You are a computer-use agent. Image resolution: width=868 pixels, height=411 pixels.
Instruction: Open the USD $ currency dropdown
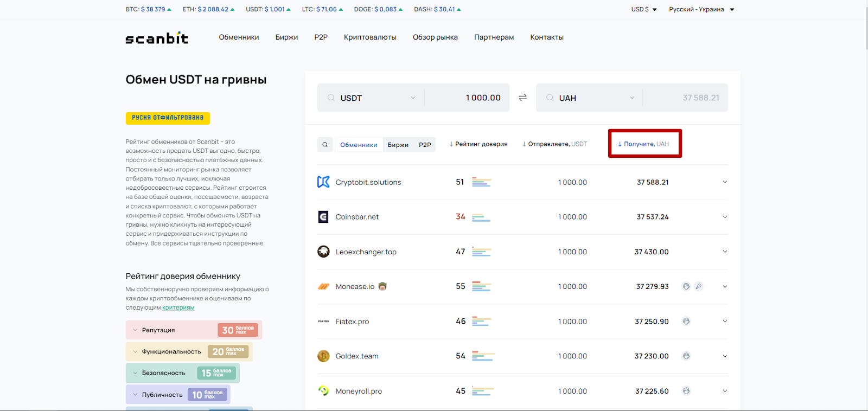644,9
